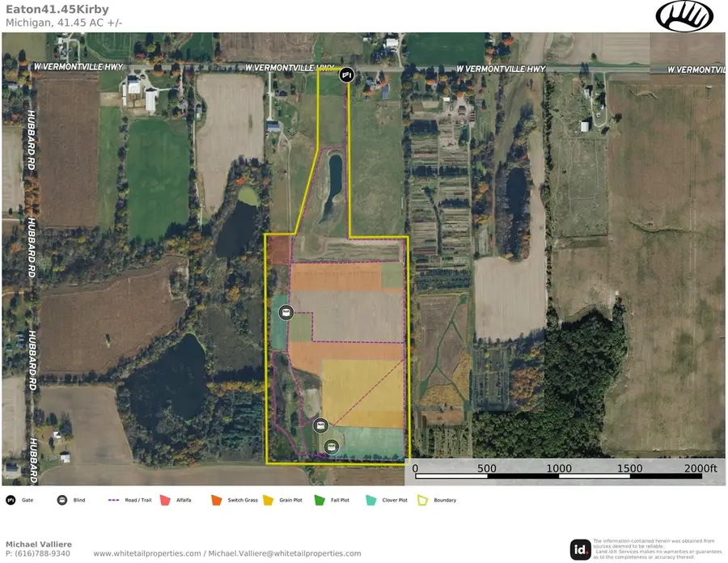Select the blind marker on the property's west edge
This screenshot has height=563, width=728.
[286, 312]
